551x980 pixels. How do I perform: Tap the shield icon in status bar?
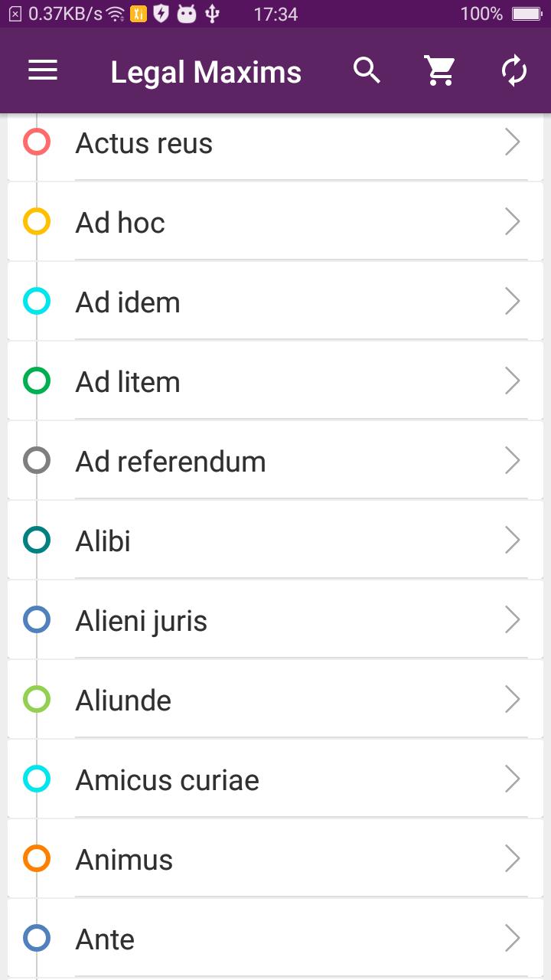[x=161, y=14]
